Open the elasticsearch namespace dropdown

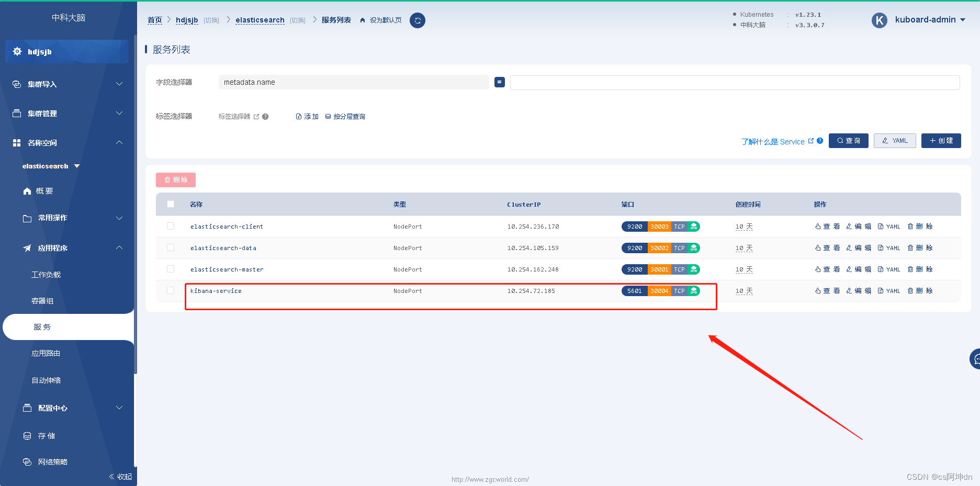click(51, 166)
